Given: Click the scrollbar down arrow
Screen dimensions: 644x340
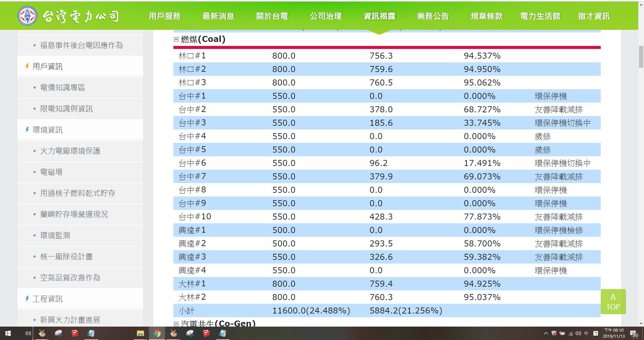Looking at the screenshot, I should (641, 324).
